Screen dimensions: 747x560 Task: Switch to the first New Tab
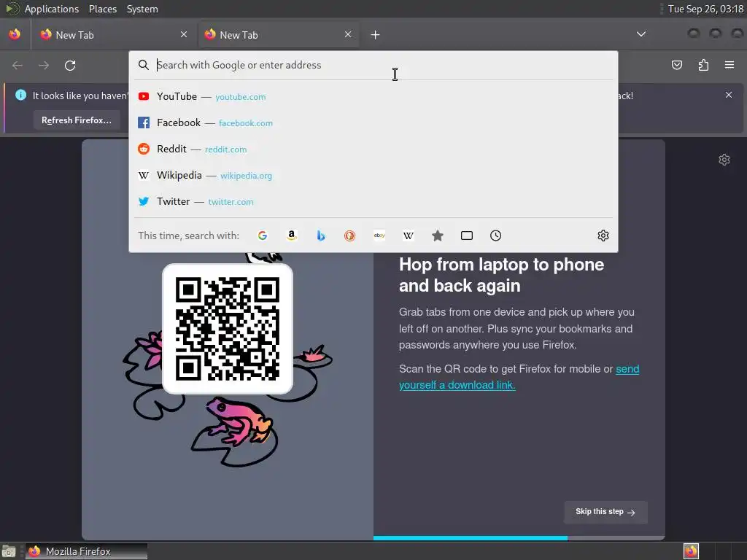pyautogui.click(x=114, y=35)
